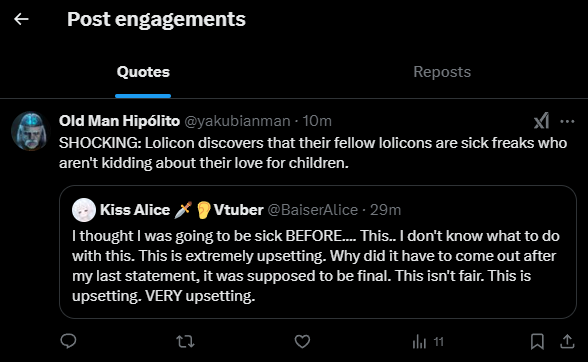Click the post text beginning with SHOCKING
588x362 pixels.
click(x=313, y=153)
